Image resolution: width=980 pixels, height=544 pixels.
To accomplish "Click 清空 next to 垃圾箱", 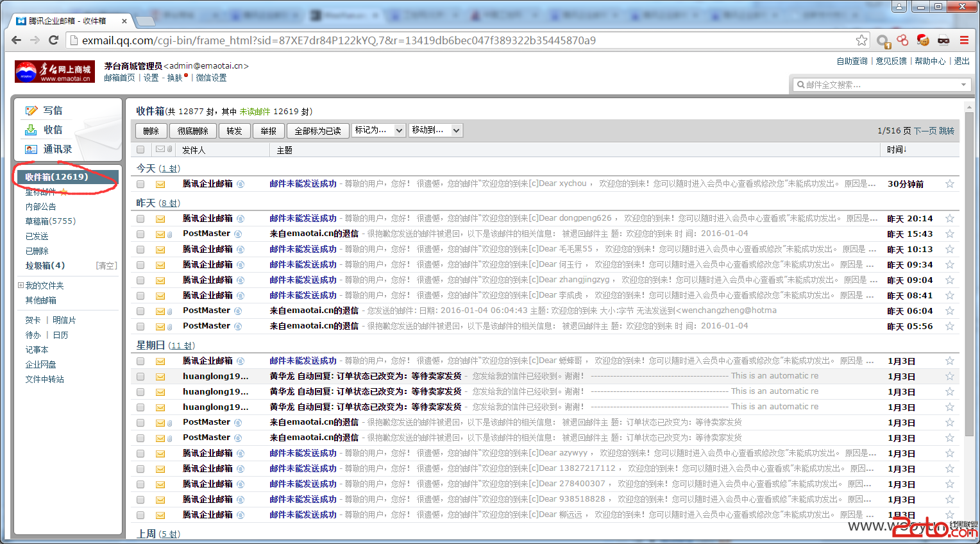I will [x=106, y=266].
